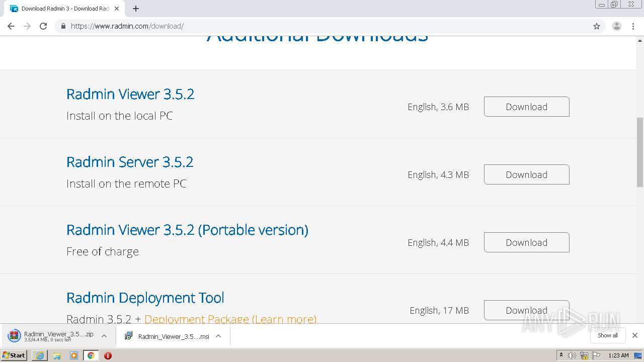Open Deployment Package (Learn more) link
This screenshot has width=644, height=362.
click(x=230, y=319)
